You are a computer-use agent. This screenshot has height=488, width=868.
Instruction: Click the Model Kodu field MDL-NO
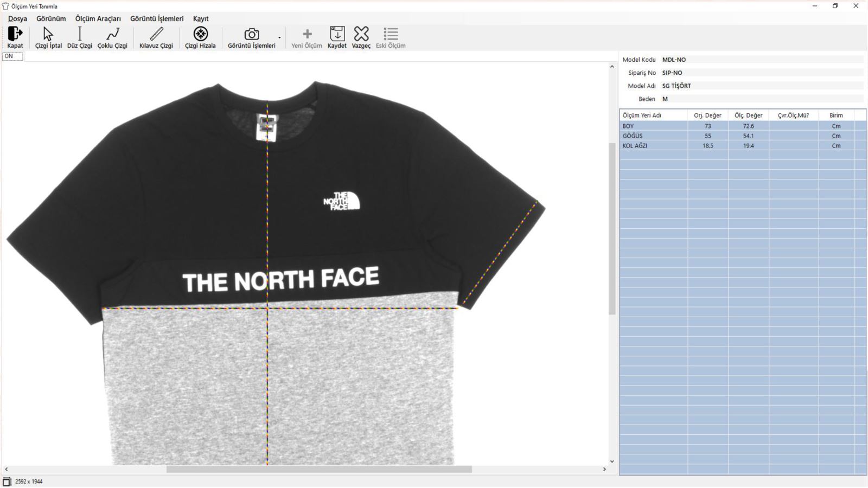761,60
